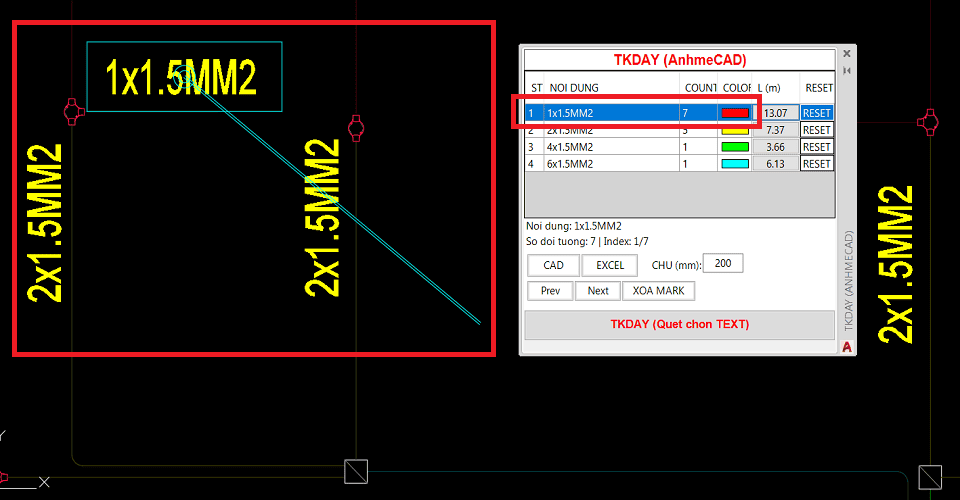960x500 pixels.
Task: Select the red socket symbol above middle 2x1.5MM2
Action: [356, 128]
